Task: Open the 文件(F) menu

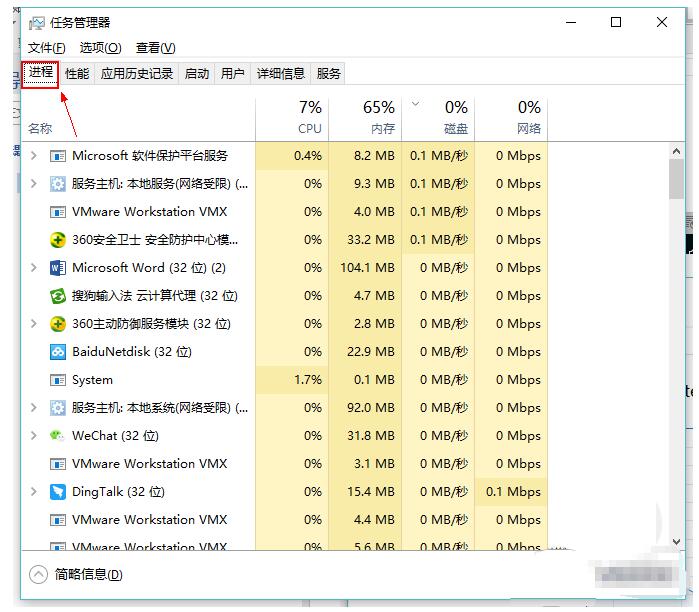Action: click(x=46, y=48)
